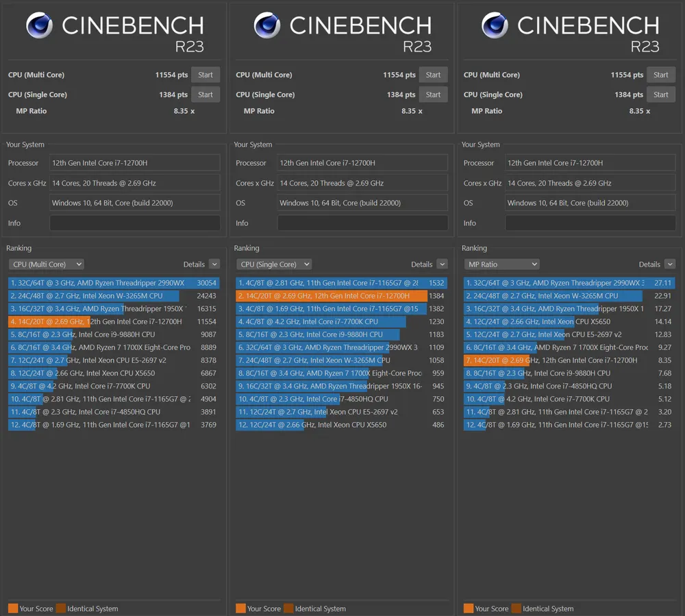Select the highlighted i7-12700H row scoring 11554
This screenshot has height=616, width=685.
tap(113, 321)
